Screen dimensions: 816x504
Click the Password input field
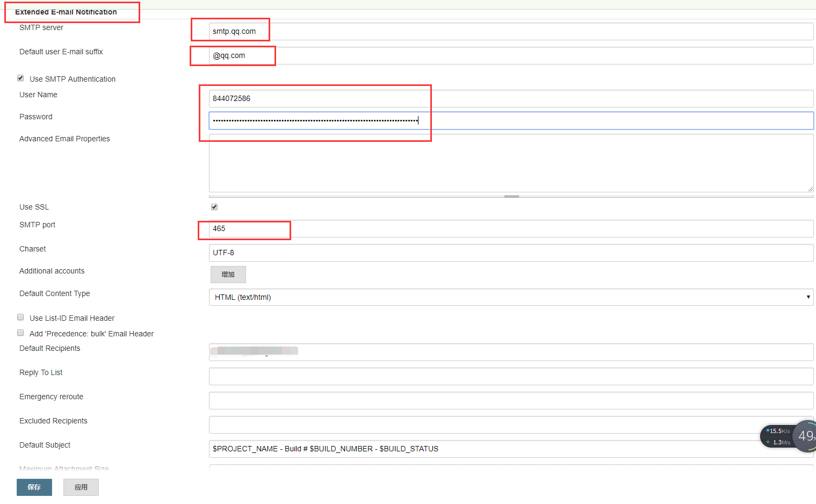click(511, 120)
